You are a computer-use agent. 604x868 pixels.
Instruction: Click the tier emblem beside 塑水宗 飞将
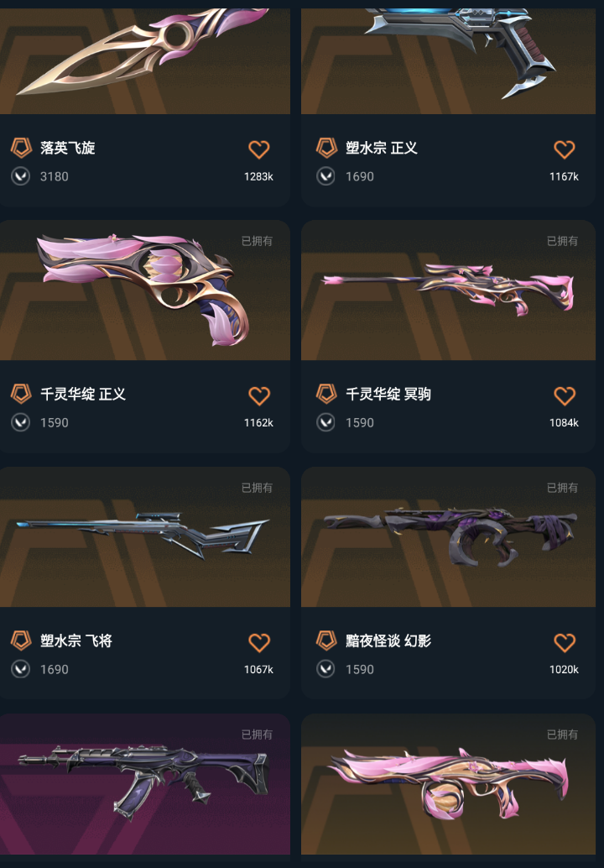[21, 641]
